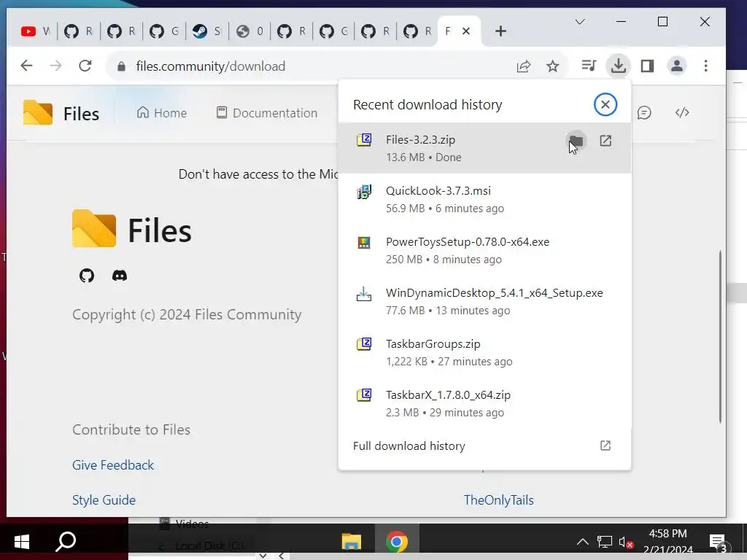Click the Files logo in the header
Viewport: 747px width, 560px height.
coord(61,113)
